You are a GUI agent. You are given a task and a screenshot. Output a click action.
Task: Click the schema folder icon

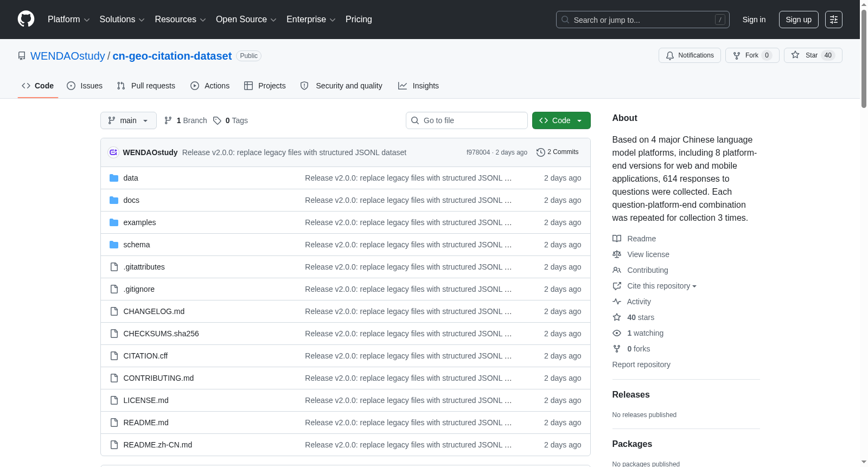pyautogui.click(x=114, y=245)
